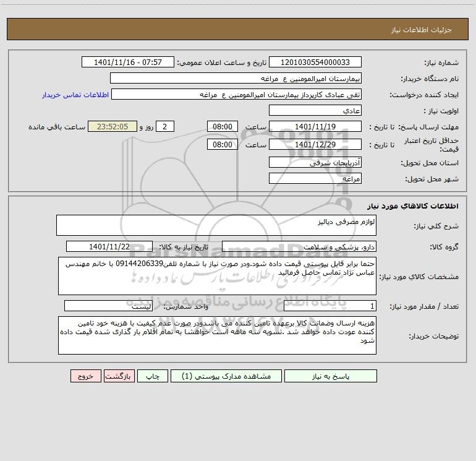The height and width of the screenshot is (461, 476).
Task: Click the استان محل تحویل label
Action: click(430, 163)
